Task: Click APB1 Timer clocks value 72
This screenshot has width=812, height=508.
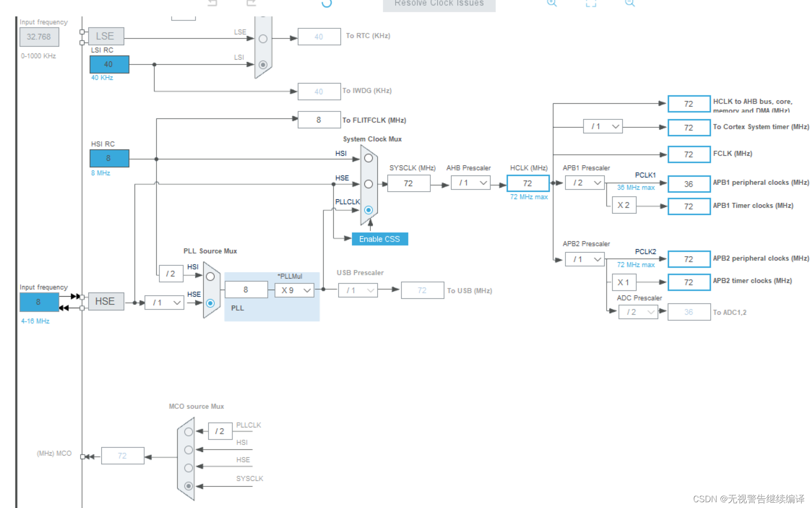Action: tap(689, 207)
